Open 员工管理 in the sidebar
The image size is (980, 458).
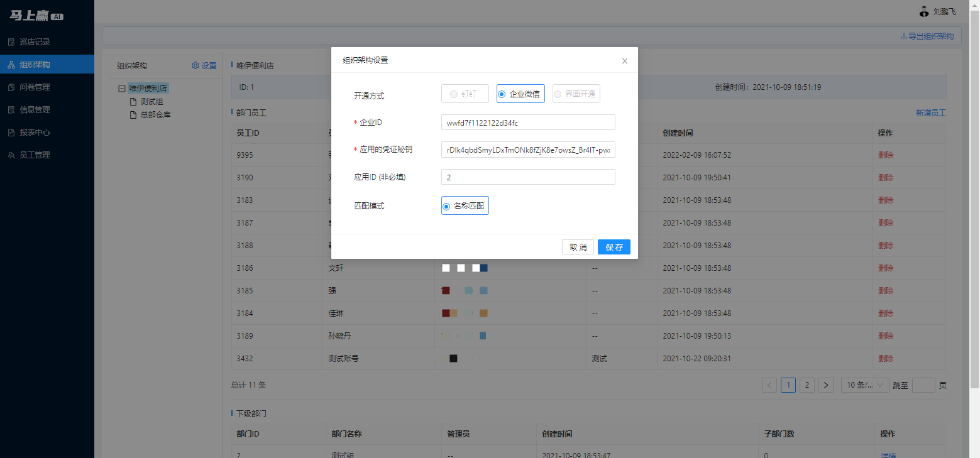(x=47, y=155)
